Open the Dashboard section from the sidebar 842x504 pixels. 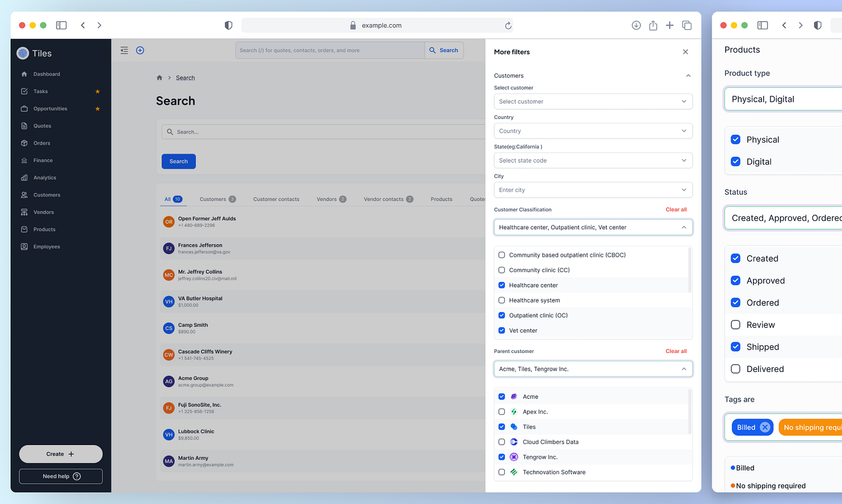(25, 73)
